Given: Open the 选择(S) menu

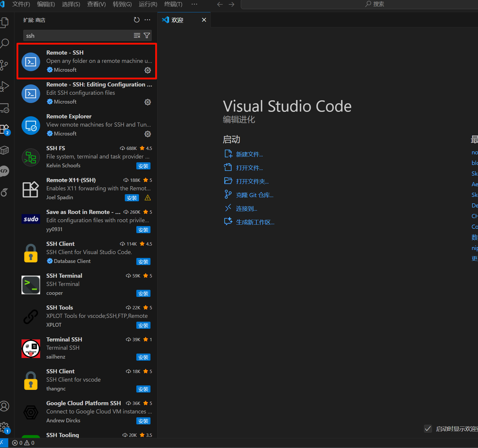Looking at the screenshot, I should tap(71, 4).
